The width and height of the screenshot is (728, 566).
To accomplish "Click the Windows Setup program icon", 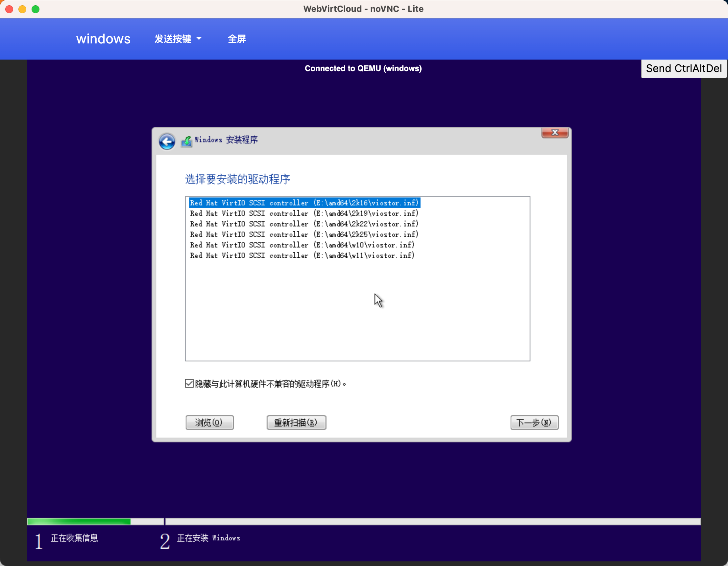I will pos(187,141).
